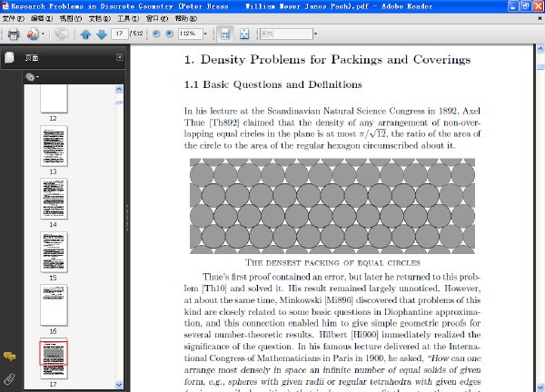Click the grayed-out email/send icon
This screenshot has height=392, width=545.
coord(61,34)
